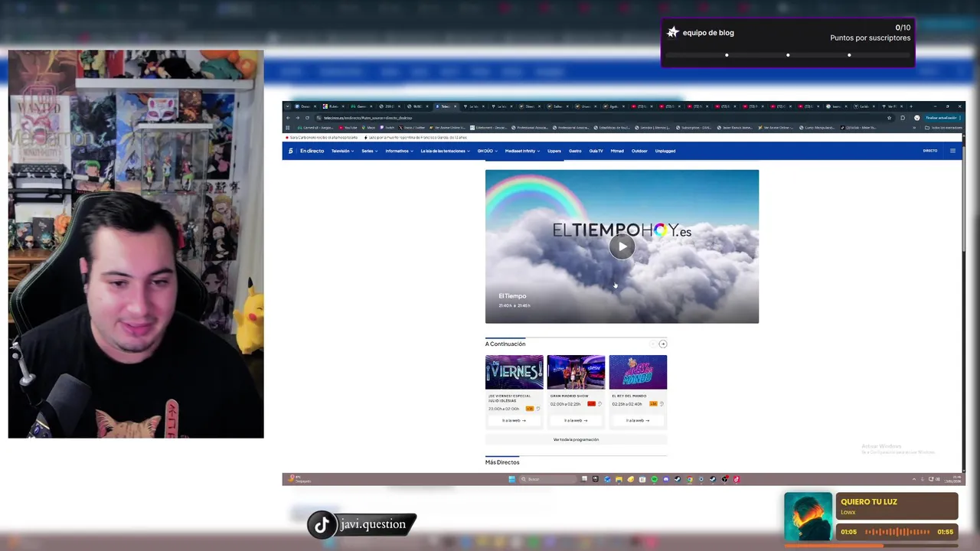This screenshot has width=980, height=551.
Task: Click the browser page vertical scrollbar
Action: (x=963, y=199)
